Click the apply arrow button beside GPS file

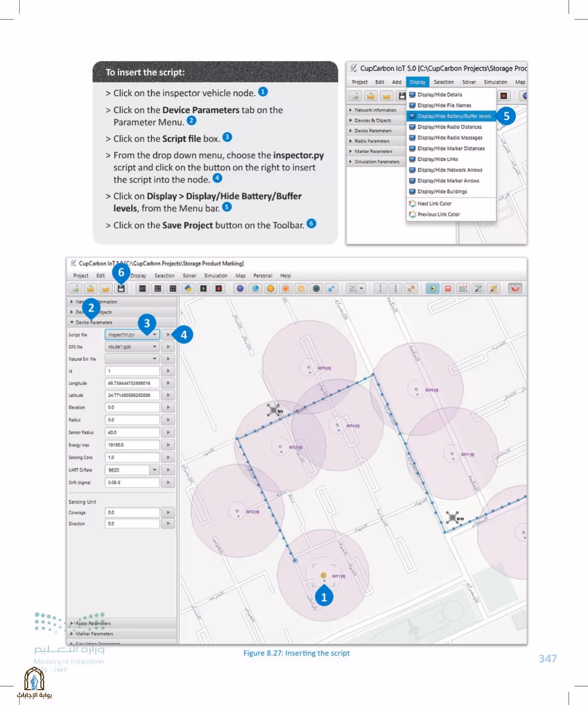pyautogui.click(x=168, y=347)
